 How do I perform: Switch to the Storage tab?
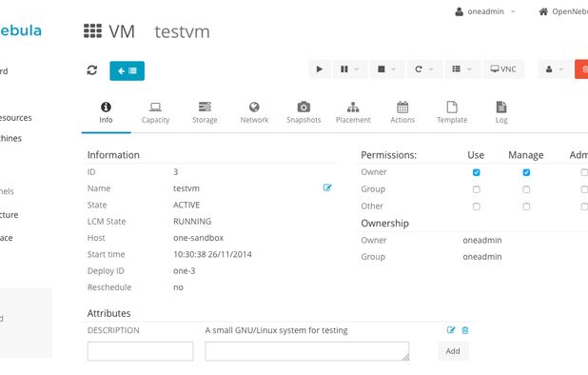tap(205, 112)
